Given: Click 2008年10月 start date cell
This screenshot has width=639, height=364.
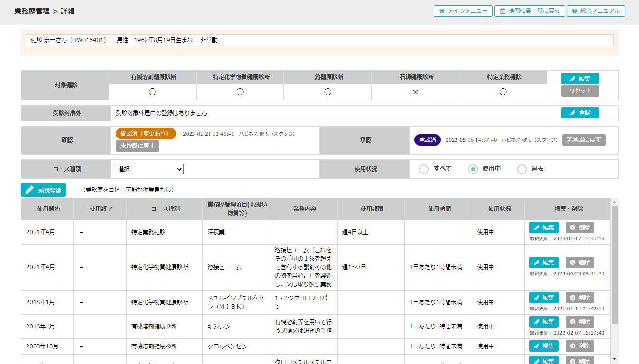Looking at the screenshot, I should pyautogui.click(x=47, y=346).
